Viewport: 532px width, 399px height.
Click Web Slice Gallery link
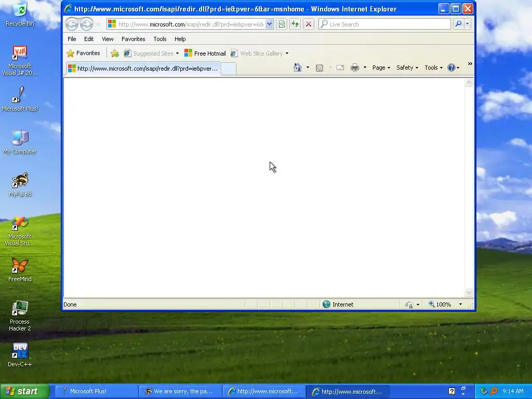pos(257,54)
